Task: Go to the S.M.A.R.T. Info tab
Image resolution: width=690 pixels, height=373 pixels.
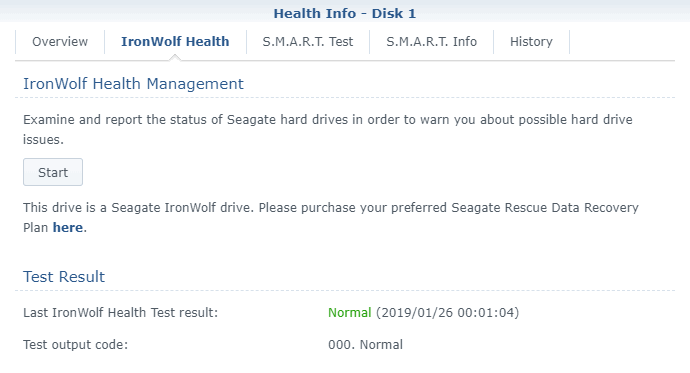Action: 431,42
